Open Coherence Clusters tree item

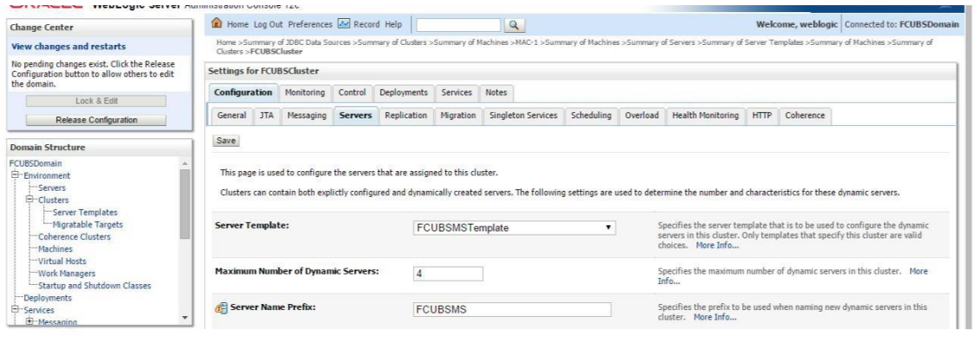pyautogui.click(x=74, y=237)
